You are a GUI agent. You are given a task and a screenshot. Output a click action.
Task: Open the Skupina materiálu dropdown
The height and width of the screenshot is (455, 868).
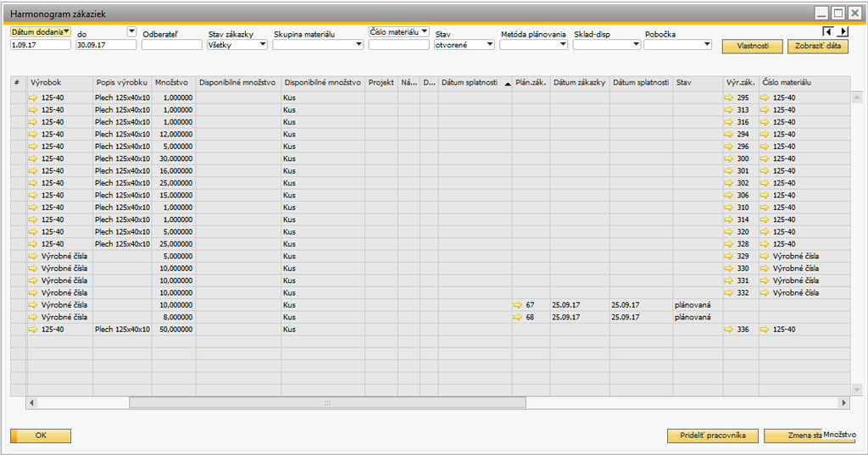[359, 45]
